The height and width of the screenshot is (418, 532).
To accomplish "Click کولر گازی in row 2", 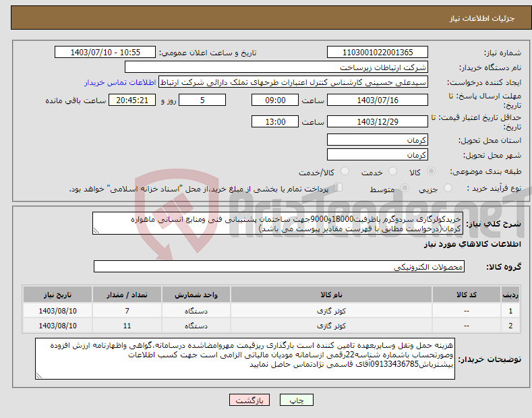I will tap(331, 326).
